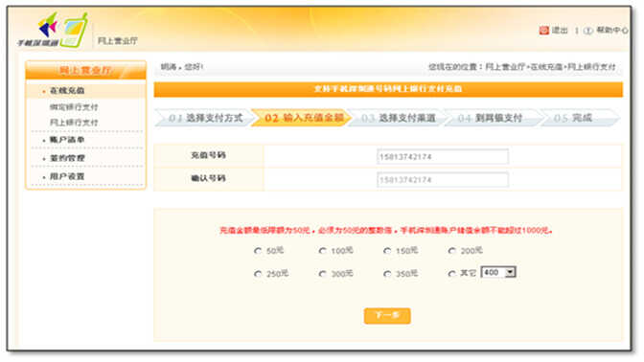This screenshot has width=644, height=362.
Task: Click the red 退出 logout icon
Action: tap(543, 31)
